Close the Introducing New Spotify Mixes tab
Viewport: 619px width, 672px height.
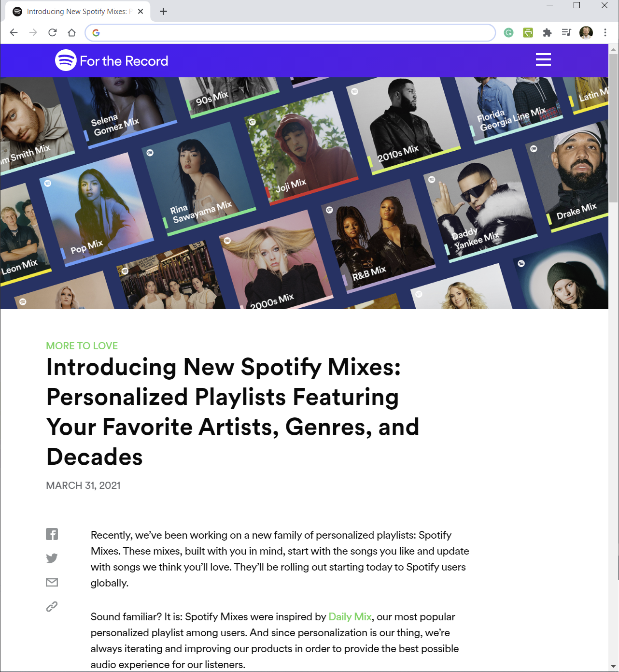pyautogui.click(x=141, y=11)
